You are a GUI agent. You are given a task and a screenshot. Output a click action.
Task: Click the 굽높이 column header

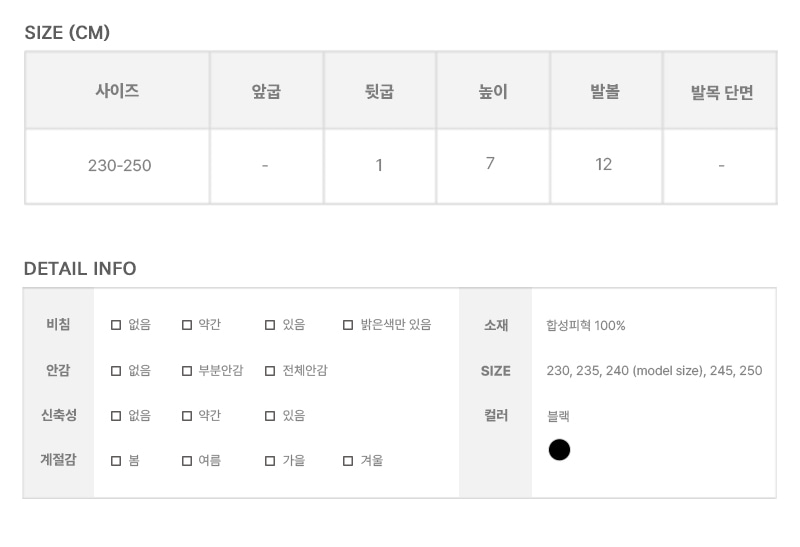493,91
